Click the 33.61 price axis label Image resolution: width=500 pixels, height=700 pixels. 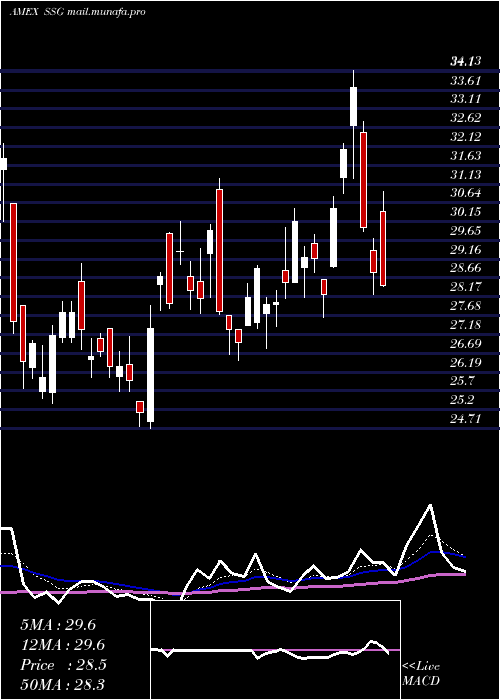[465, 81]
